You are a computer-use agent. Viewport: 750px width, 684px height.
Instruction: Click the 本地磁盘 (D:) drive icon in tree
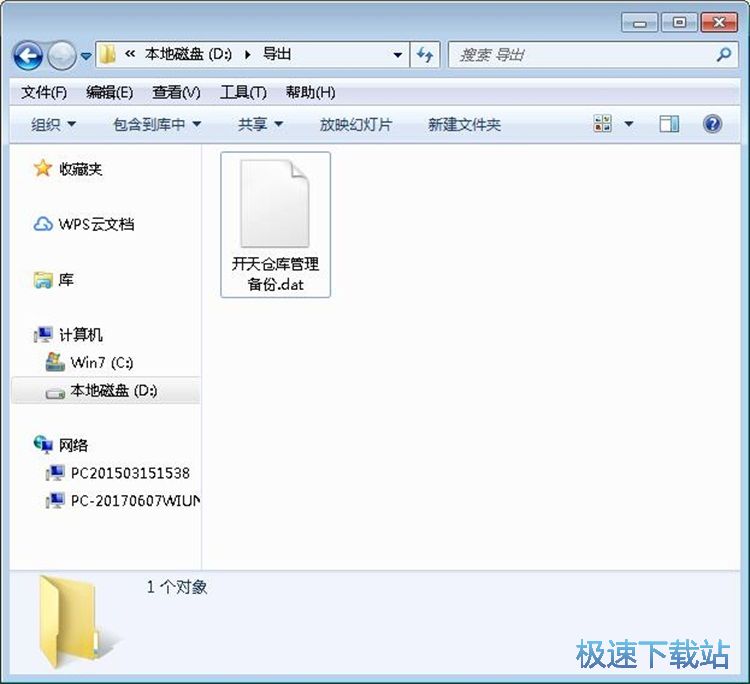[55, 394]
